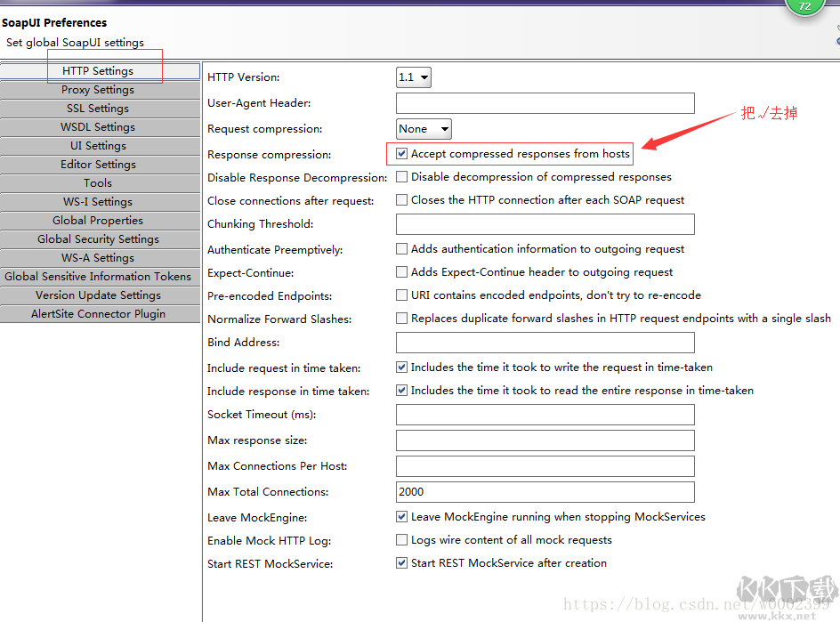The image size is (840, 622).
Task: Select WSDL Settings in sidebar
Action: (x=99, y=127)
